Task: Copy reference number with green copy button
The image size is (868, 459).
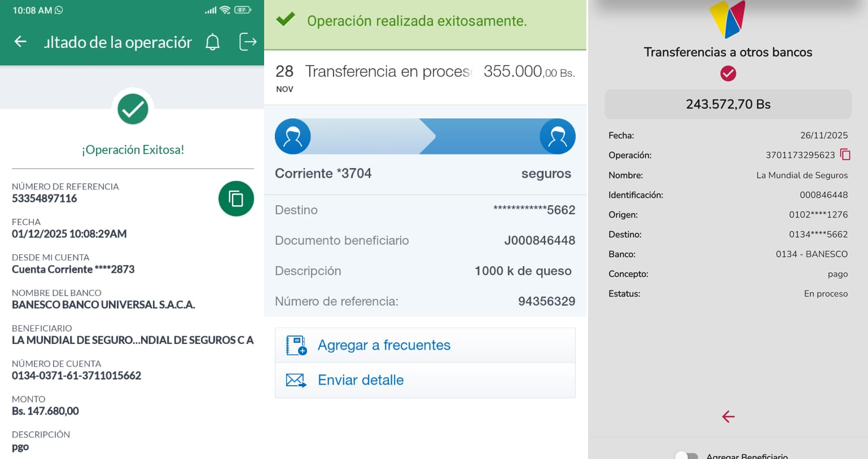Action: (x=236, y=198)
